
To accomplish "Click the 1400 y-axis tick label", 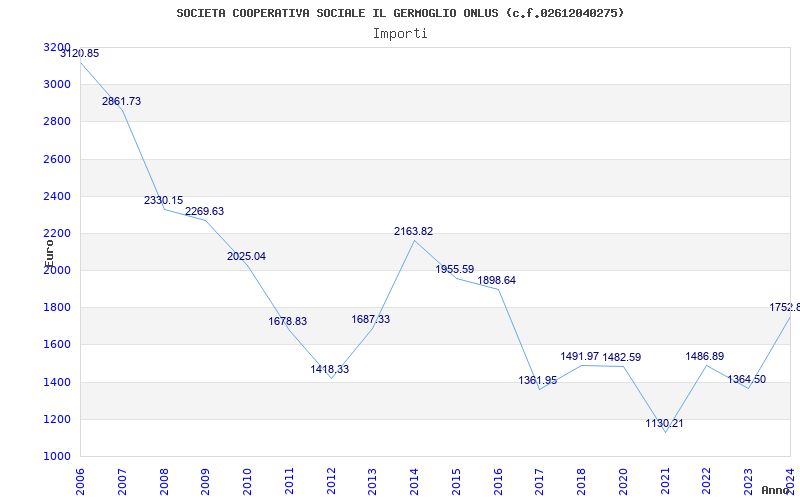I will pos(57,382).
